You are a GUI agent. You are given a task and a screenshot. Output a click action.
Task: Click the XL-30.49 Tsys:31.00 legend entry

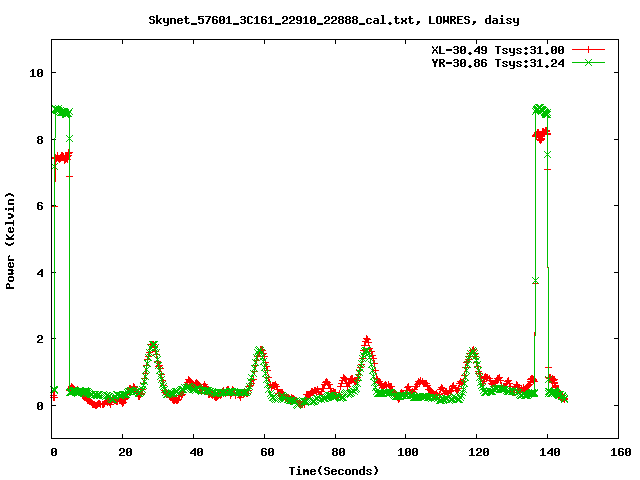tap(498, 50)
